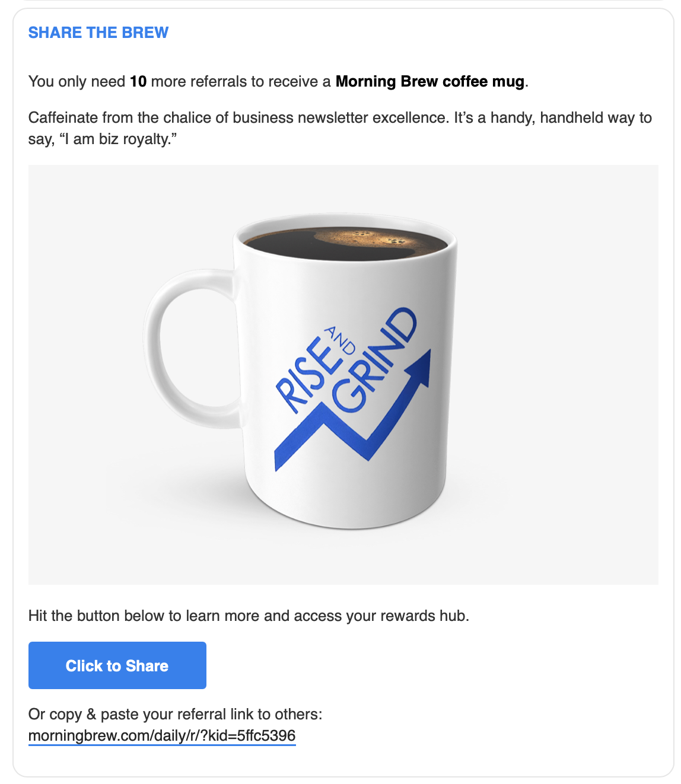
Task: Click the small AND text on mug
Action: [x=339, y=340]
